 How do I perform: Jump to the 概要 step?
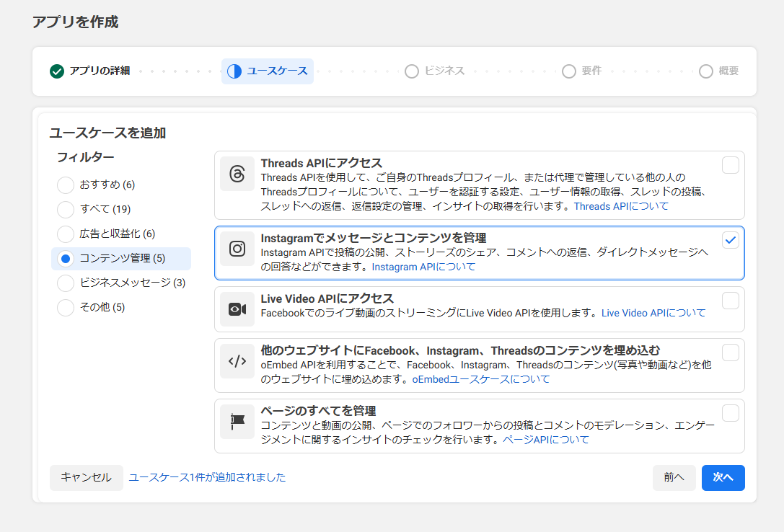719,71
